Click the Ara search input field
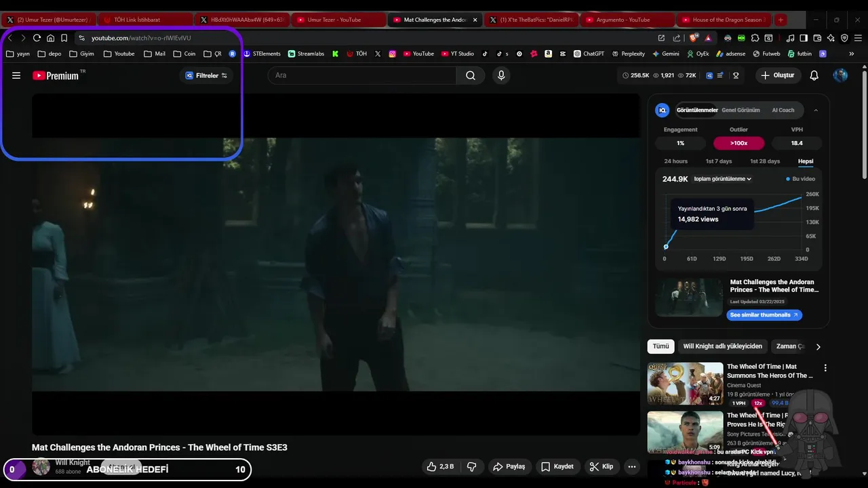Image resolution: width=868 pixels, height=488 pixels. coord(362,75)
